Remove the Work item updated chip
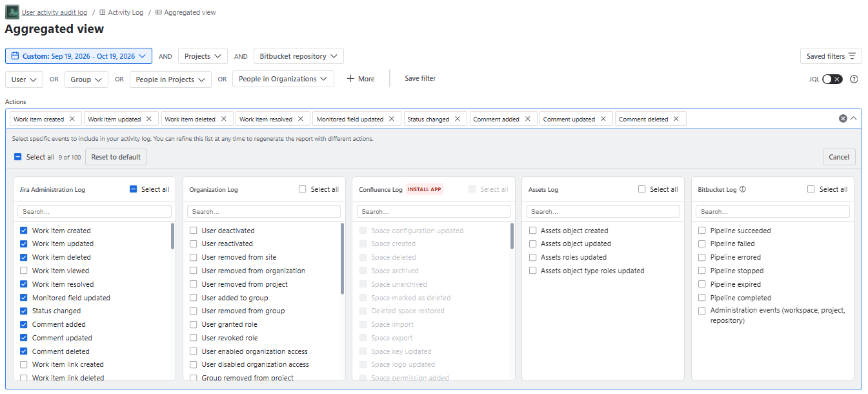The height and width of the screenshot is (394, 868). tap(148, 119)
